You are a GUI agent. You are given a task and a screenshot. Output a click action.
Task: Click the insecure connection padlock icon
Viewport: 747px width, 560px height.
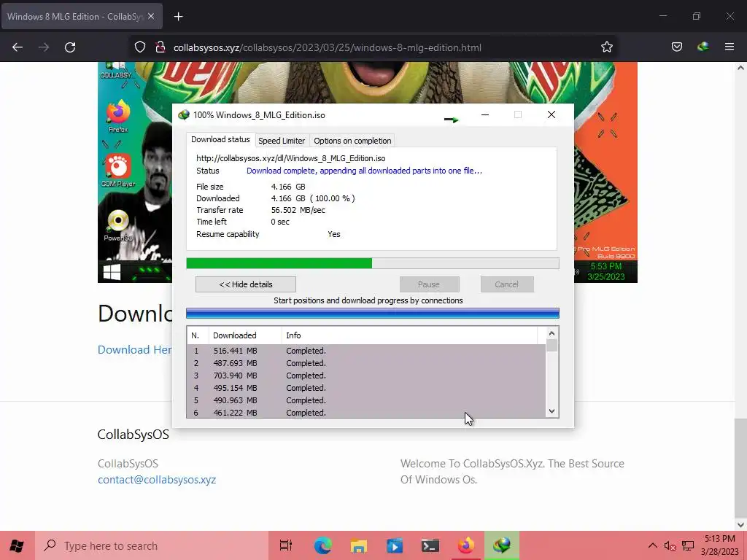[x=160, y=47]
